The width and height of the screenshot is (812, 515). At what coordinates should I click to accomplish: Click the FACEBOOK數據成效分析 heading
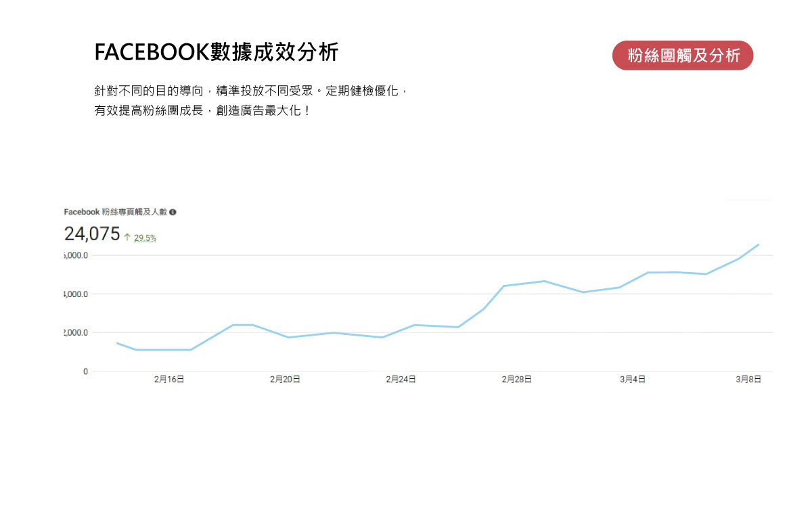pyautogui.click(x=216, y=53)
